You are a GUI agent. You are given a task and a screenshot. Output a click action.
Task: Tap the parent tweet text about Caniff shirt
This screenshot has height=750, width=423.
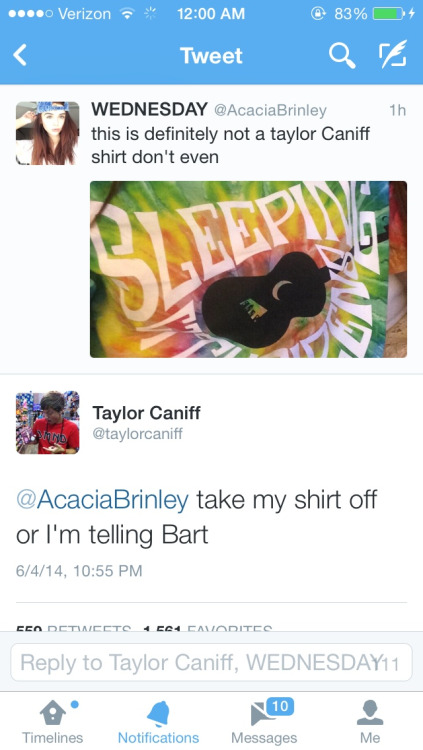[230, 144]
